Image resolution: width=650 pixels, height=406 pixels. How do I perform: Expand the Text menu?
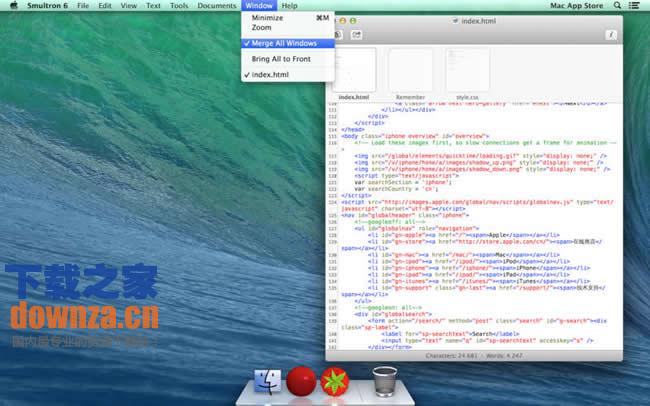[153, 6]
